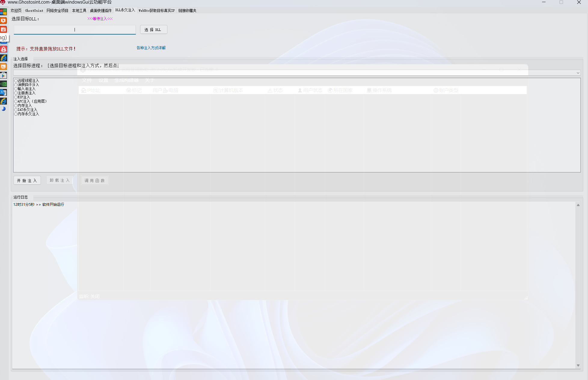Select the 内存永久注入 radio option
Screen dimensions: 588x380
click(16, 114)
